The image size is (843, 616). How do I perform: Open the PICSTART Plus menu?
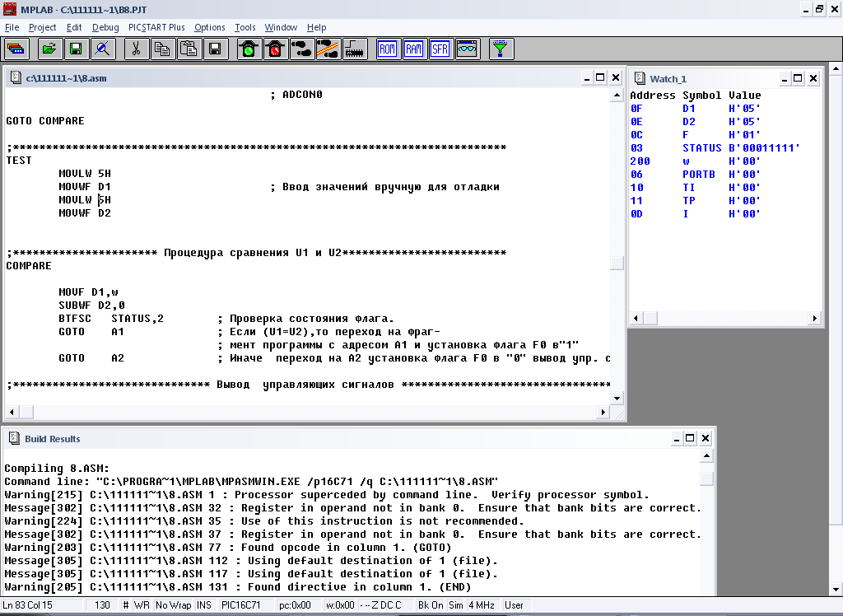point(156,27)
